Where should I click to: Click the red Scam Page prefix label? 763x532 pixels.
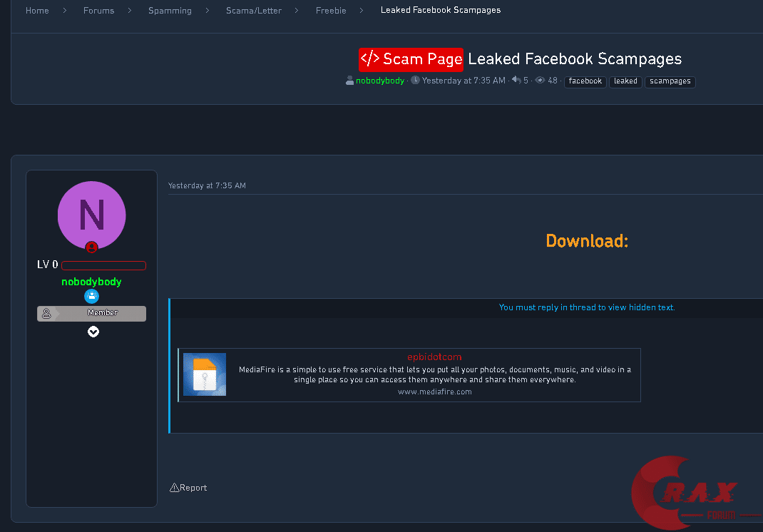[411, 59]
